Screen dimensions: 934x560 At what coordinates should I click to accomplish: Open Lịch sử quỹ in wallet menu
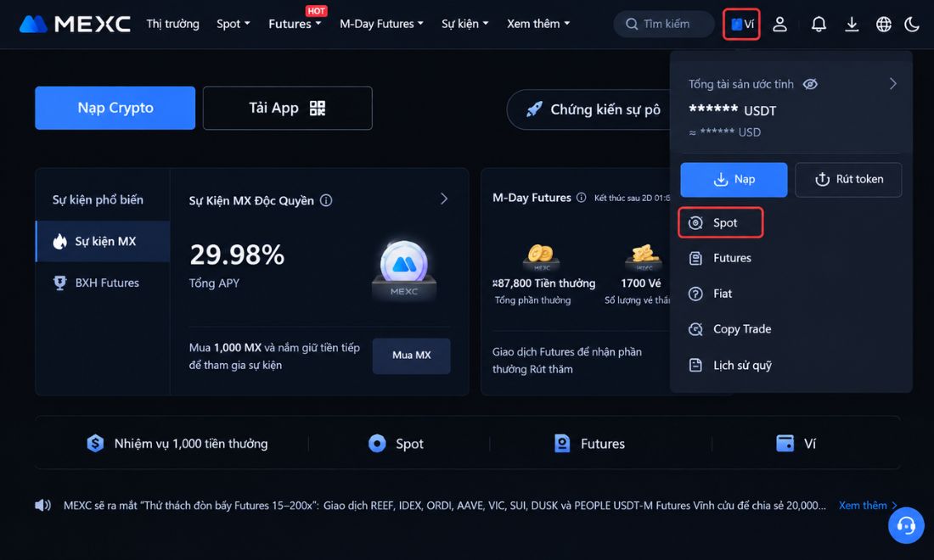tap(730, 365)
